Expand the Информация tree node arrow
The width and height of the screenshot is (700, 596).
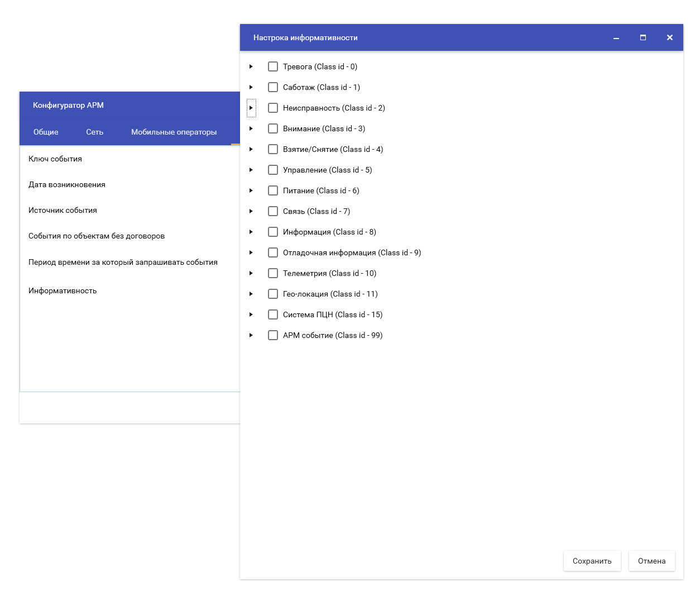[251, 232]
